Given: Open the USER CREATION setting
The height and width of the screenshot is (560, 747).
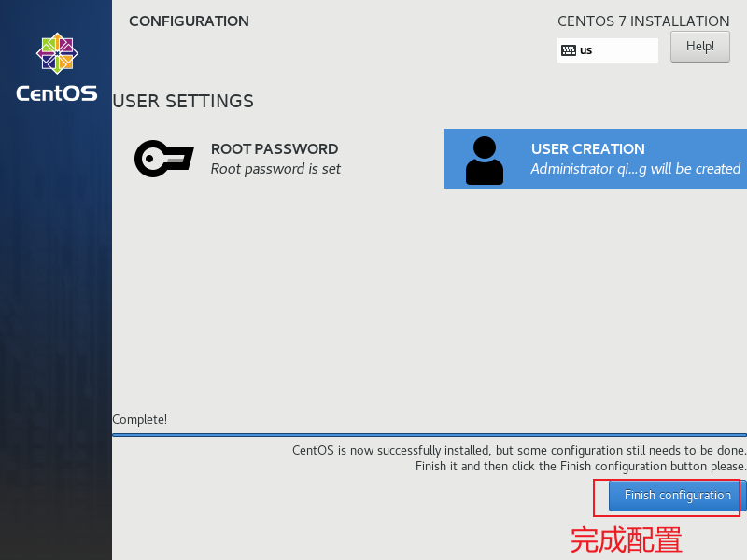Looking at the screenshot, I should tap(595, 159).
